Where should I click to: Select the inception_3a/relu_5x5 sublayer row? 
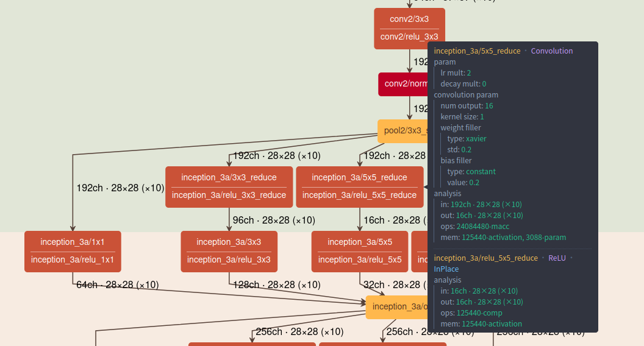359,260
